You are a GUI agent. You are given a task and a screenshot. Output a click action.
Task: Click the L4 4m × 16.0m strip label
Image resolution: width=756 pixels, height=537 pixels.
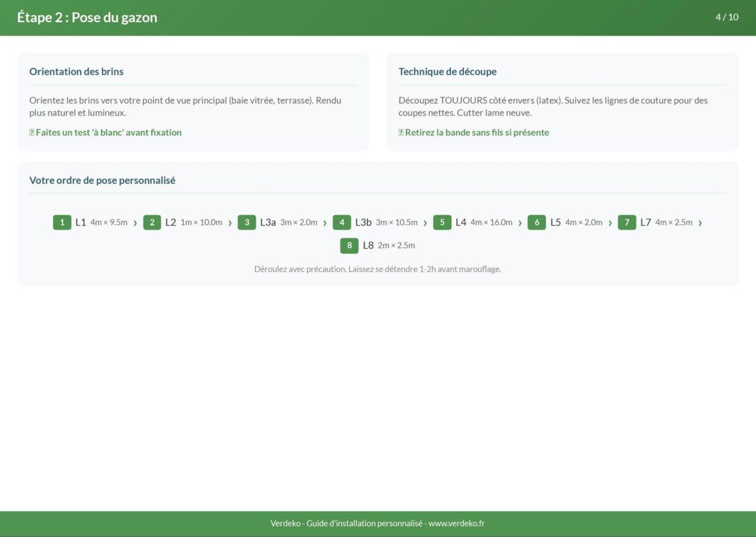483,222
